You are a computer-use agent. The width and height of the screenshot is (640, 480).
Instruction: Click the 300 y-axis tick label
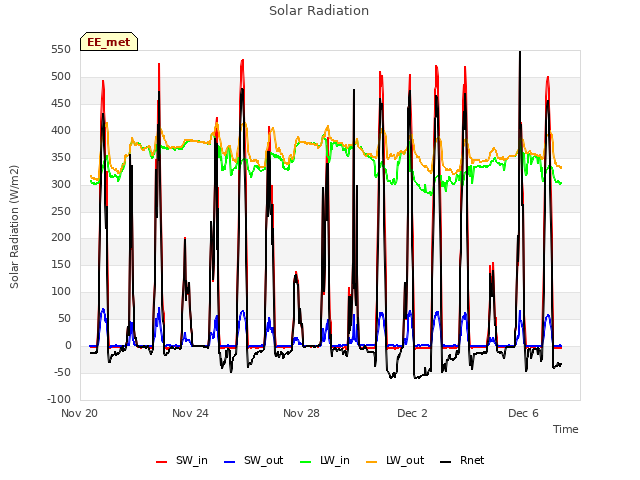point(61,184)
